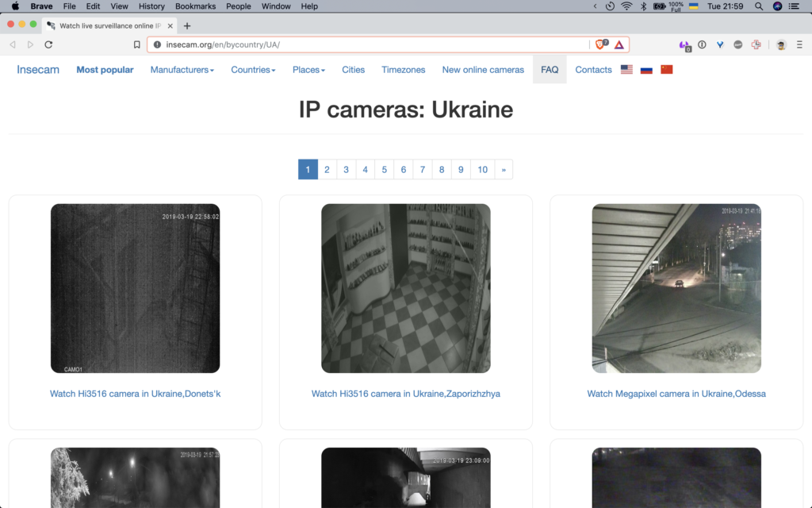Open the Cities page
The height and width of the screenshot is (508, 812).
point(353,70)
